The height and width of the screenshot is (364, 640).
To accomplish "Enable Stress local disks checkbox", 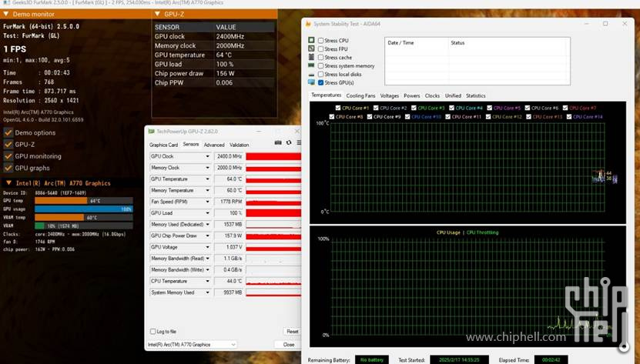I will pyautogui.click(x=321, y=75).
